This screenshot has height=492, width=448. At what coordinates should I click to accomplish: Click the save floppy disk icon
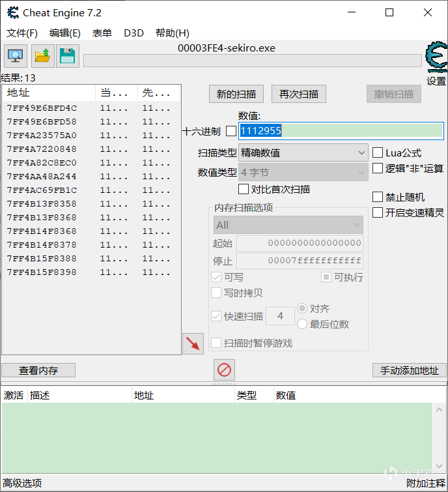point(68,57)
